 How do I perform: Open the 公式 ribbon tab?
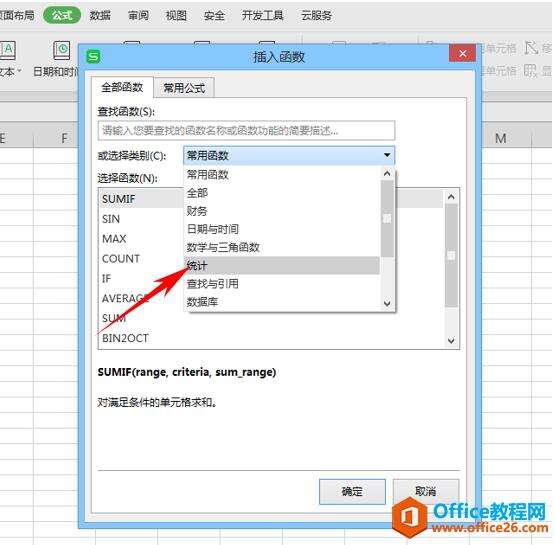point(62,15)
